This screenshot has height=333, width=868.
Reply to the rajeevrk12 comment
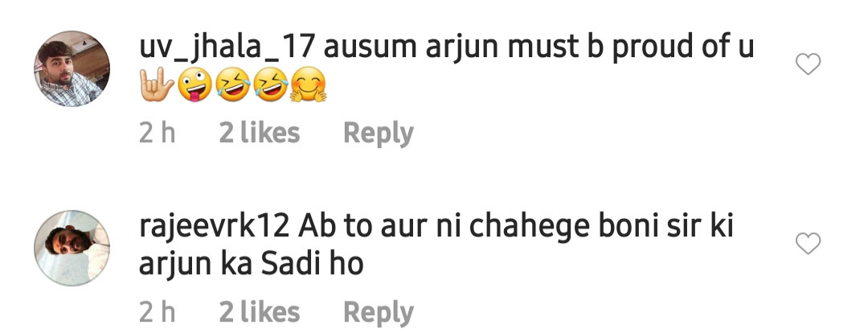pos(378,313)
